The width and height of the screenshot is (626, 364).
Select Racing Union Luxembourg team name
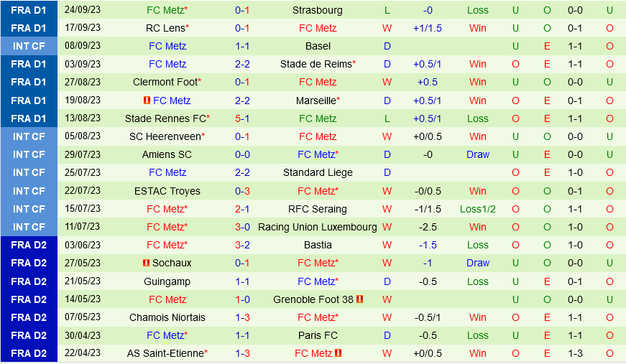318,227
